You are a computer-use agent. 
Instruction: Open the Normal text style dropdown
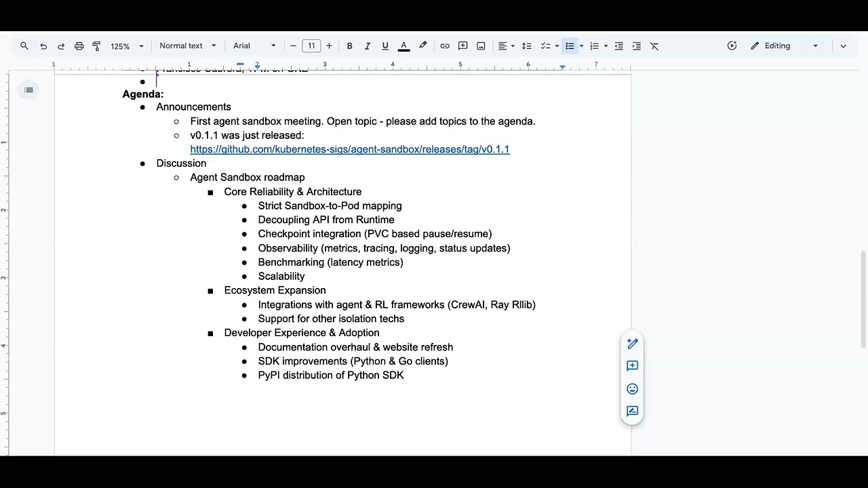[188, 46]
